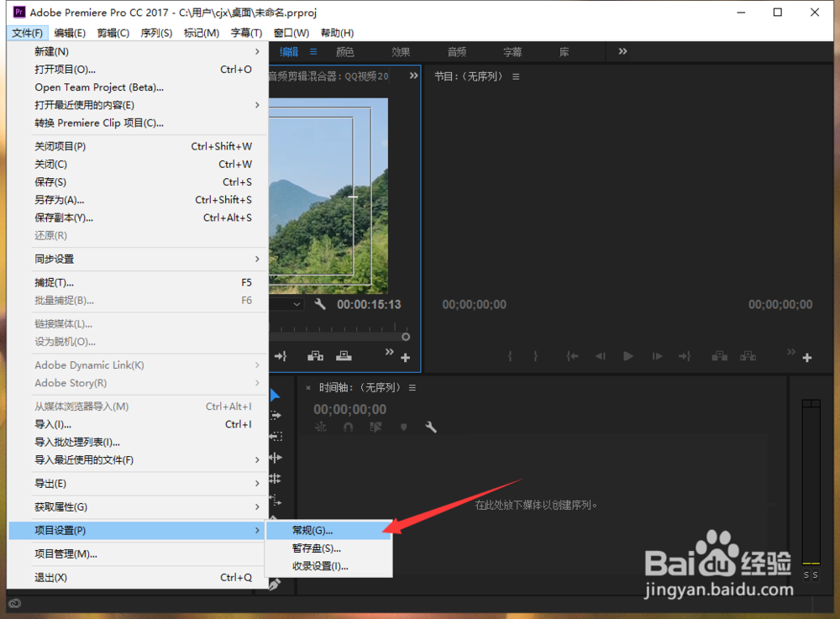Show more workspaces overflow chevron

tap(622, 51)
